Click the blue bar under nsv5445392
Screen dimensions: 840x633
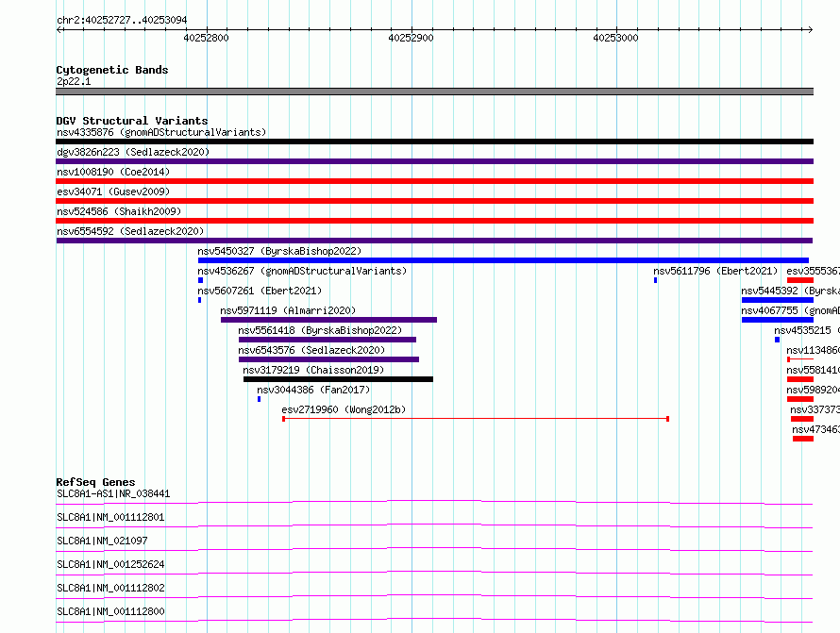pos(778,300)
